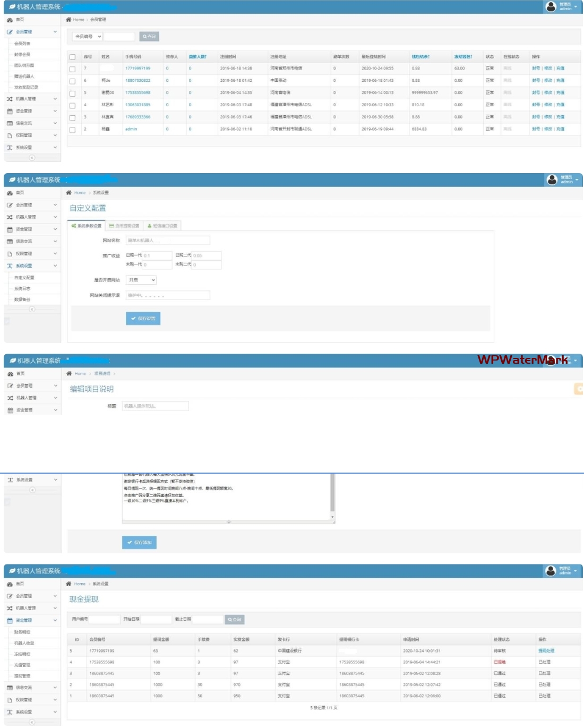The height and width of the screenshot is (728, 584).
Task: Click 提现处理 link for the pending withdrawal
Action: pos(546,651)
